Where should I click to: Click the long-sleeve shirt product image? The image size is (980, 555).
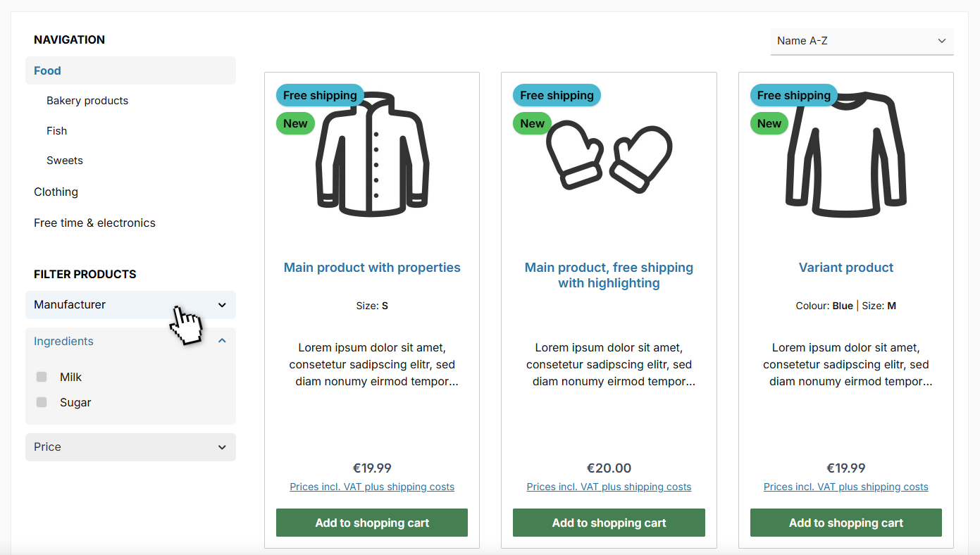click(845, 154)
